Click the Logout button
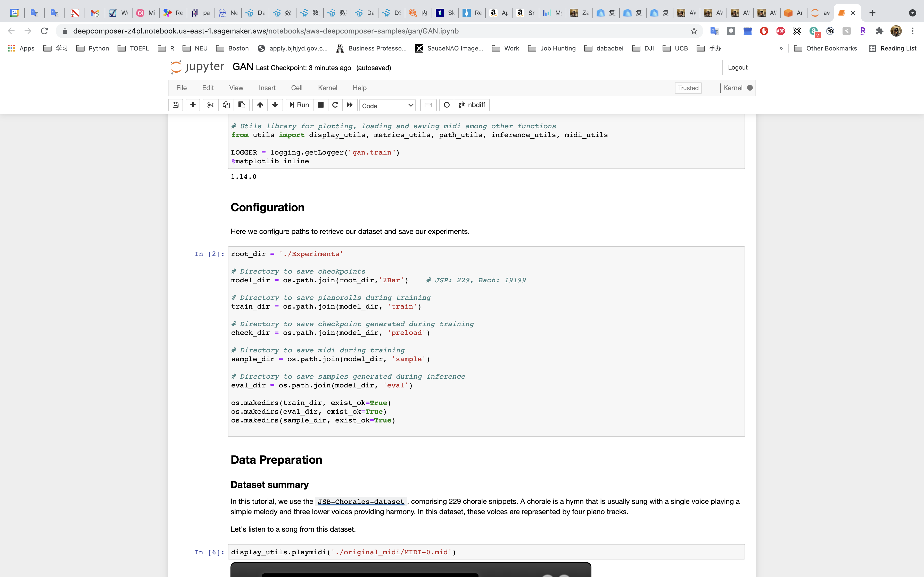 (x=737, y=67)
